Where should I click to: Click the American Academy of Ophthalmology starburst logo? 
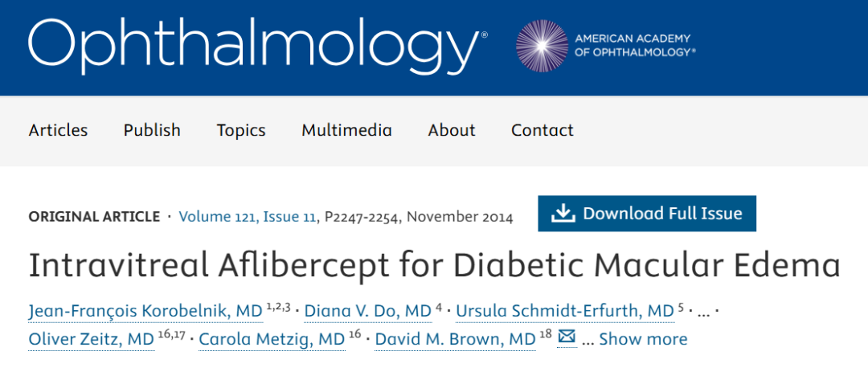point(541,44)
